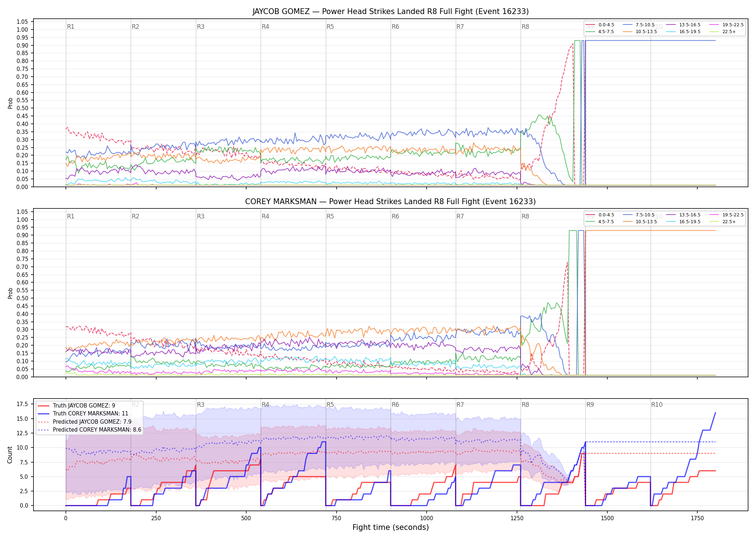Click the R8 round marker in Marksman chart
The image size is (756, 540).
coord(525,216)
